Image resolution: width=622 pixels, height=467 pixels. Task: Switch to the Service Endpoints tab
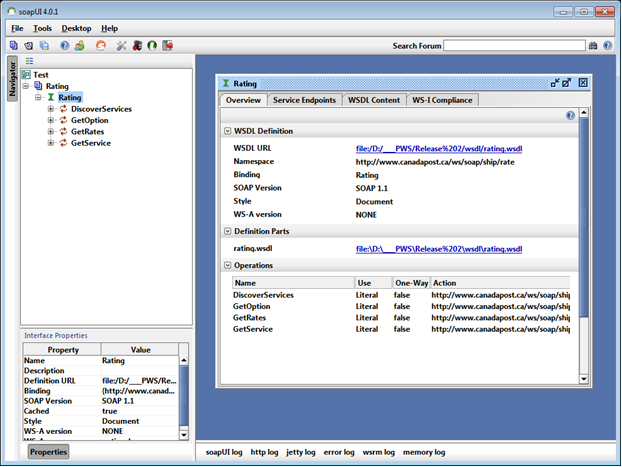point(304,100)
